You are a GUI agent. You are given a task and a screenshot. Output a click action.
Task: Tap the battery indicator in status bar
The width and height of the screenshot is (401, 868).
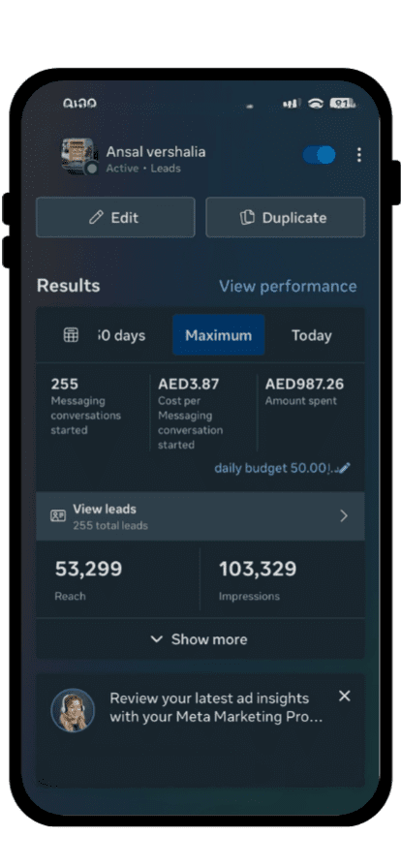(343, 103)
